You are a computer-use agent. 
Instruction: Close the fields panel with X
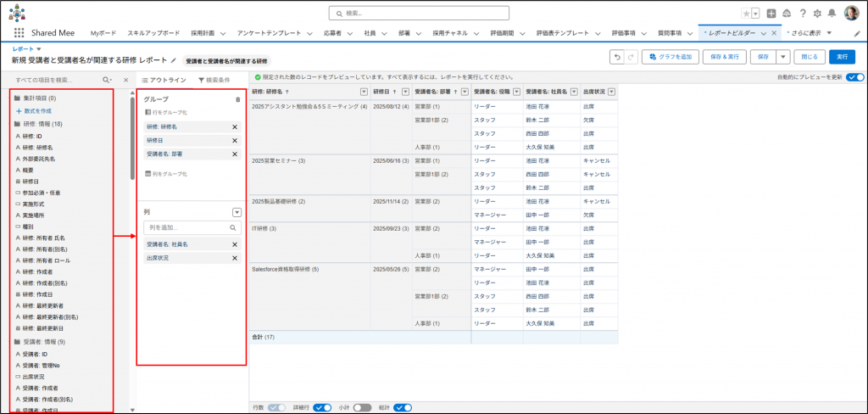(125, 80)
